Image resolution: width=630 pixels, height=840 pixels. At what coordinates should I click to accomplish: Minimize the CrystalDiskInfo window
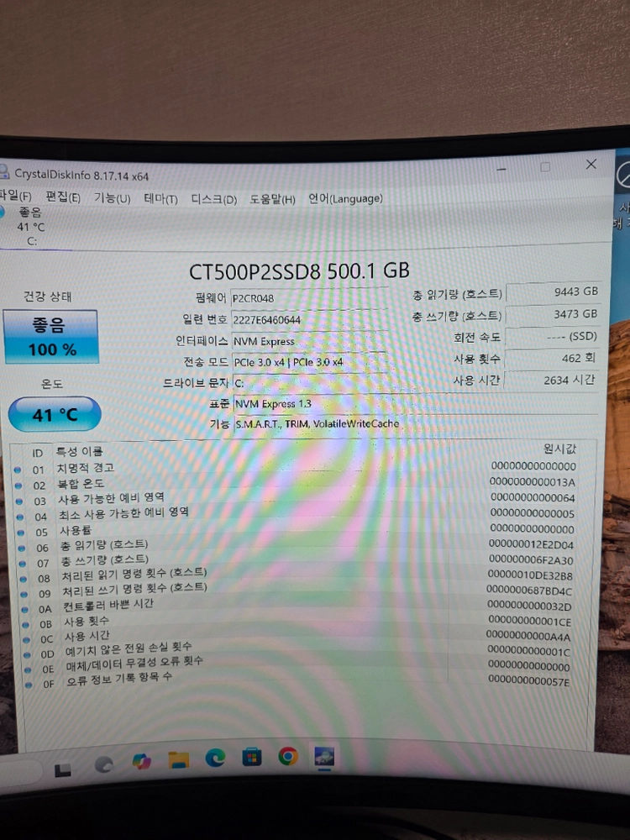501,169
